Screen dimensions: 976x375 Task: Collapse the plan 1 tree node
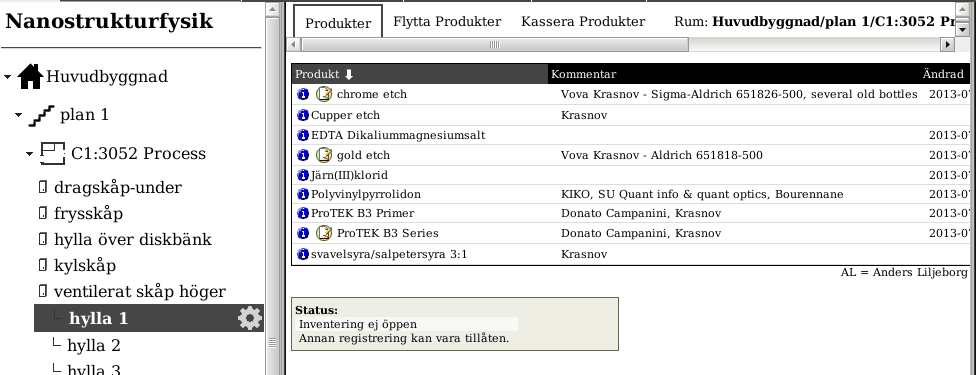[18, 115]
